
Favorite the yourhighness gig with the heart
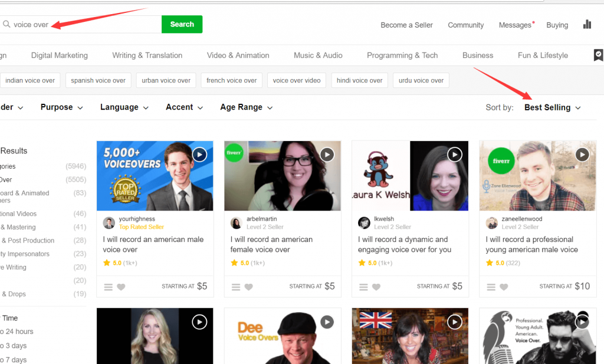pyautogui.click(x=121, y=287)
